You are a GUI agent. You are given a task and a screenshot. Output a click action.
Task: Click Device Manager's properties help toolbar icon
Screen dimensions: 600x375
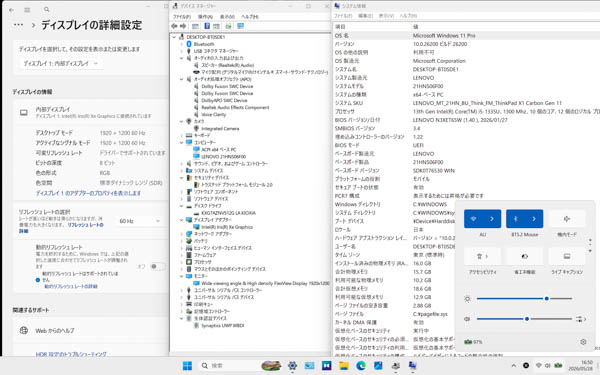tap(207, 26)
